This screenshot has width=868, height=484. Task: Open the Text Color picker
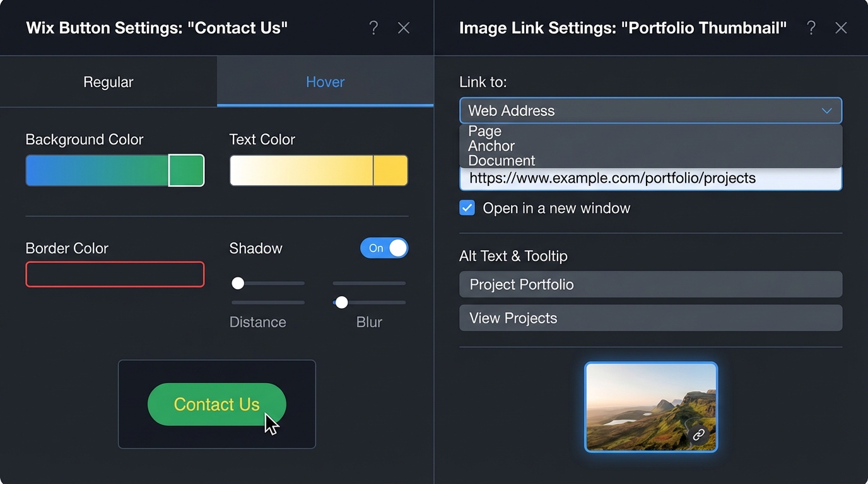[319, 170]
